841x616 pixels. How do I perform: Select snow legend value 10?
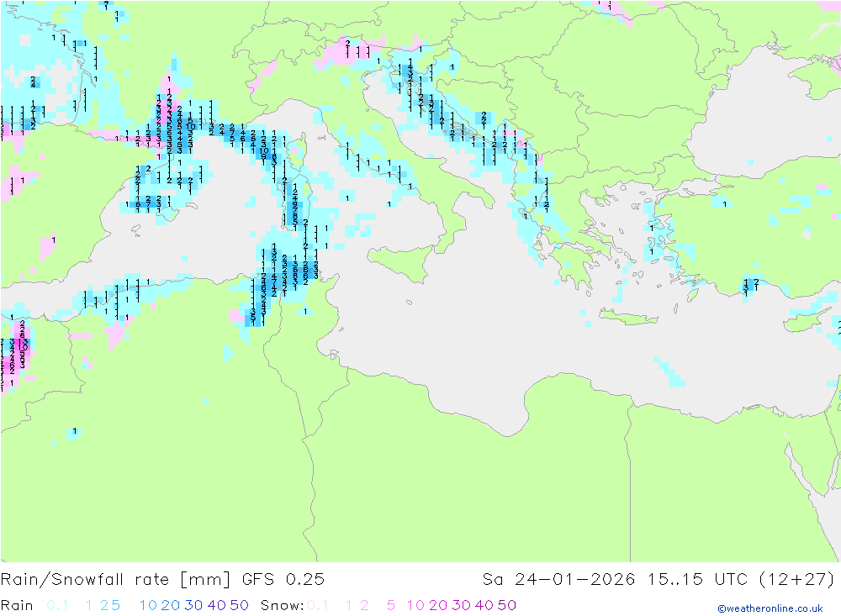pyautogui.click(x=415, y=605)
